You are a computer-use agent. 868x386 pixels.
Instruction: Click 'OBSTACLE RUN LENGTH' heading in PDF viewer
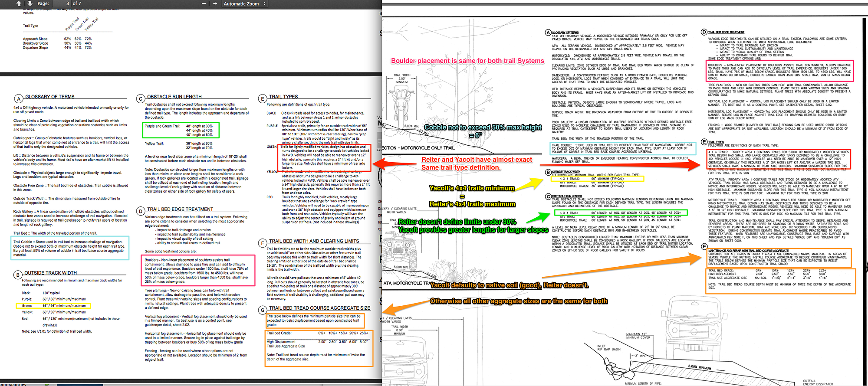click(x=174, y=97)
